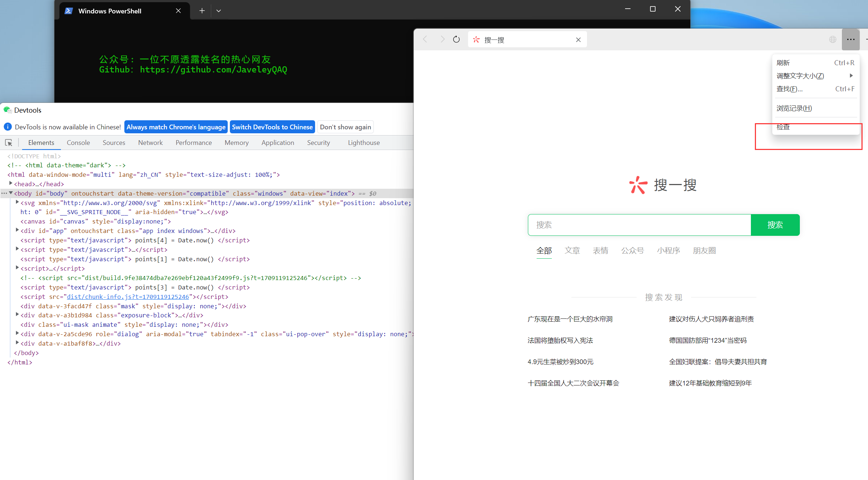Viewport: 868px width, 480px height.
Task: Click the green 搜索 button
Action: (x=775, y=225)
